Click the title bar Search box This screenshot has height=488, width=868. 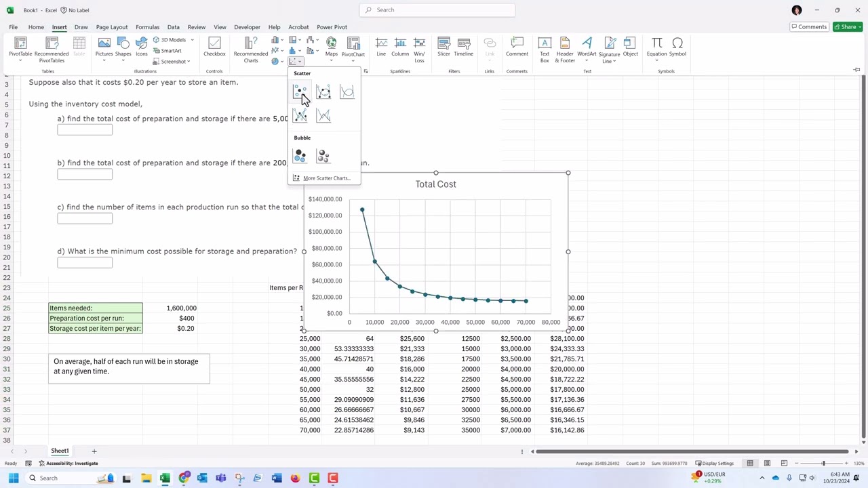pyautogui.click(x=437, y=9)
